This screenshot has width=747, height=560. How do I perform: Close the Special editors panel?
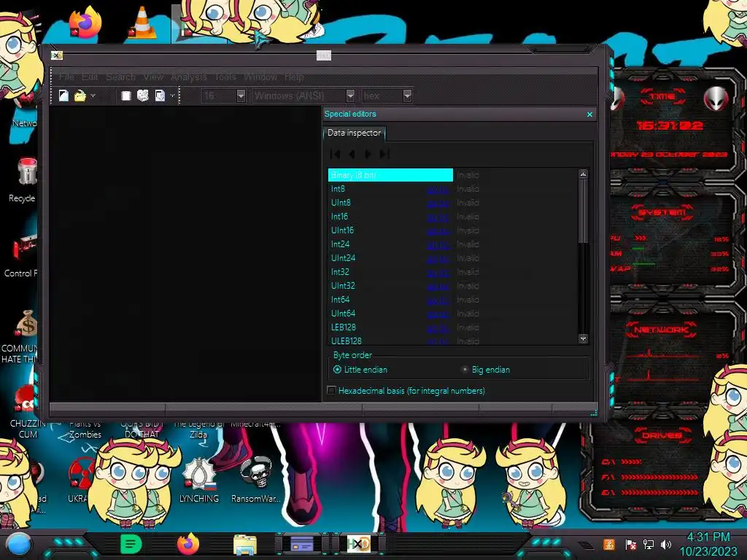tap(589, 114)
